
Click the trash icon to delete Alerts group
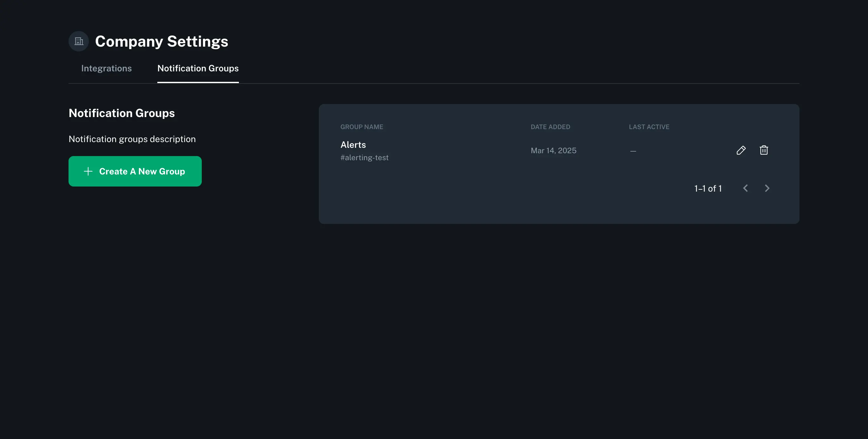[764, 150]
